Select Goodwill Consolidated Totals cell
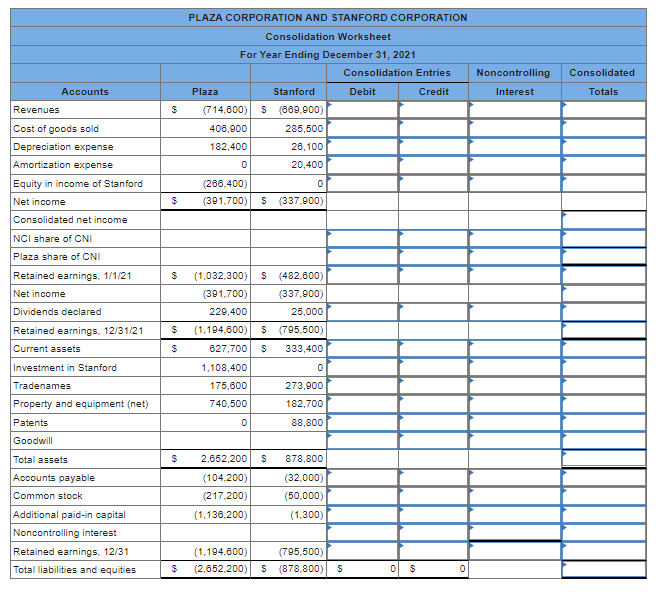Screen dimensions: 669x595 [604, 440]
